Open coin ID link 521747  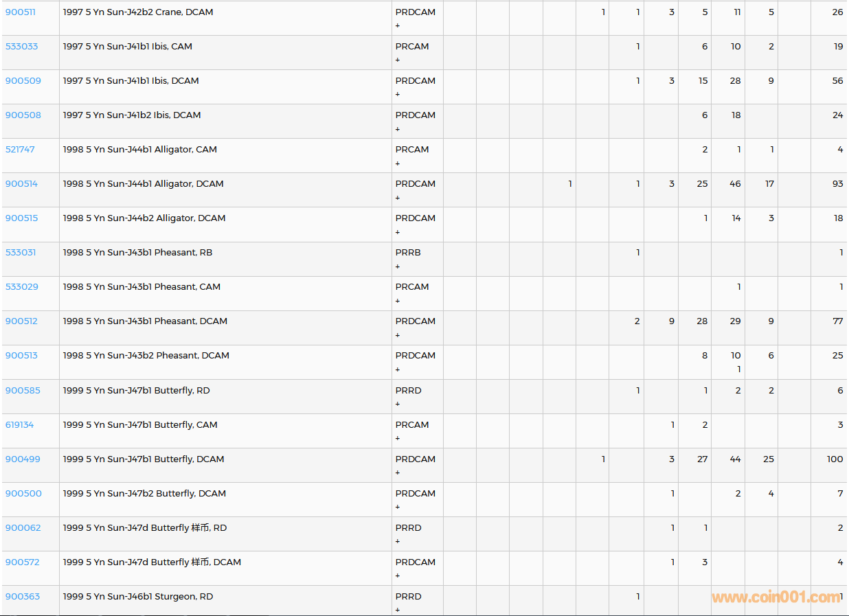point(20,150)
